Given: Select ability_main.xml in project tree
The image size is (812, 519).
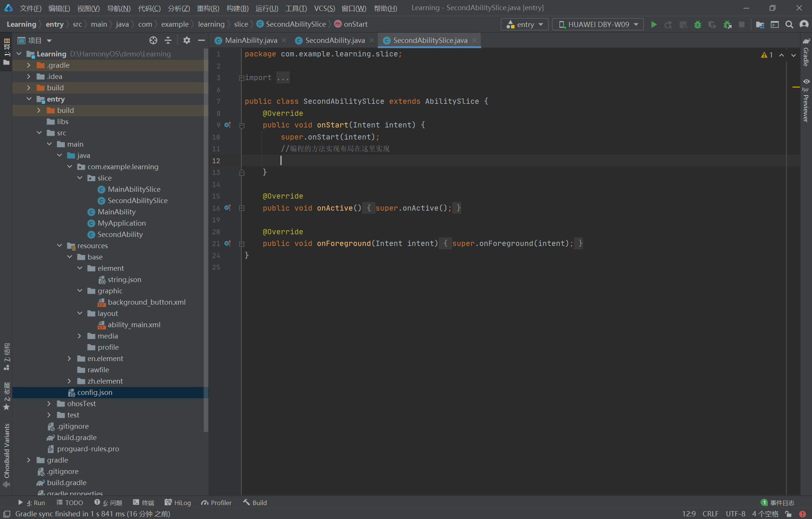Looking at the screenshot, I should [134, 325].
